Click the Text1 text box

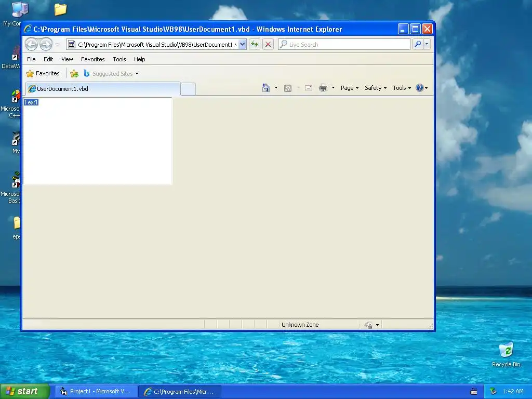(x=97, y=141)
